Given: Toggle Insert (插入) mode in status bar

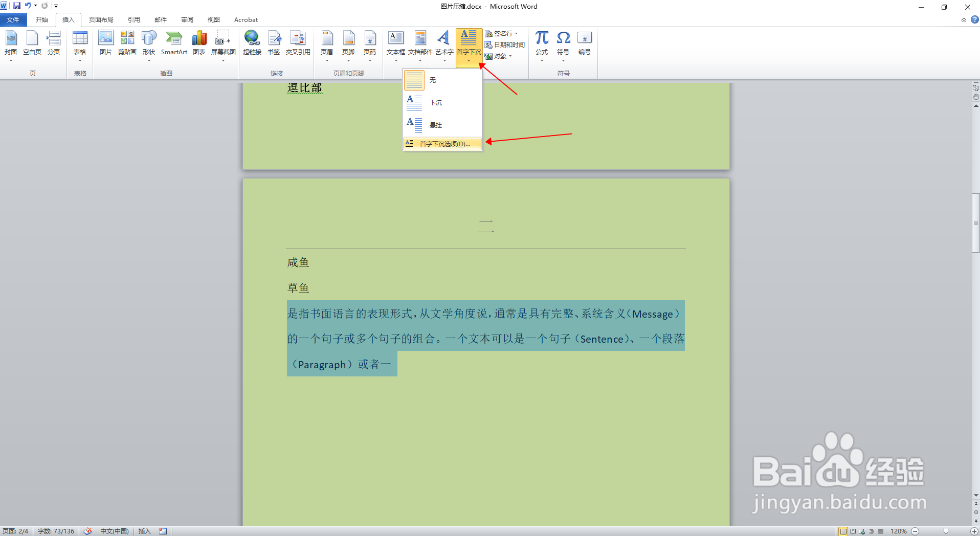Looking at the screenshot, I should (145, 531).
